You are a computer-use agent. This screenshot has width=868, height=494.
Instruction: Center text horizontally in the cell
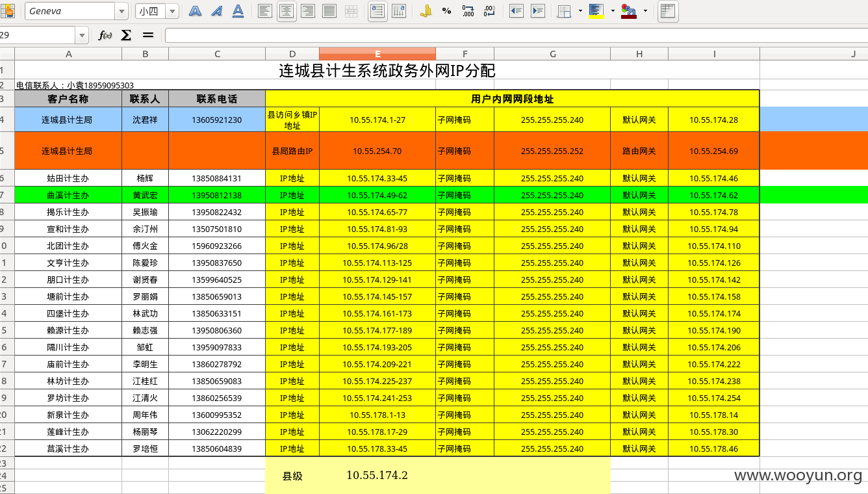[x=287, y=11]
